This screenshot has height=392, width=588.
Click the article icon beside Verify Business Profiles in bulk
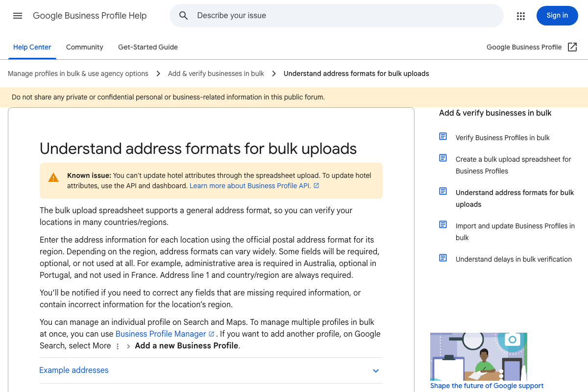pyautogui.click(x=443, y=136)
